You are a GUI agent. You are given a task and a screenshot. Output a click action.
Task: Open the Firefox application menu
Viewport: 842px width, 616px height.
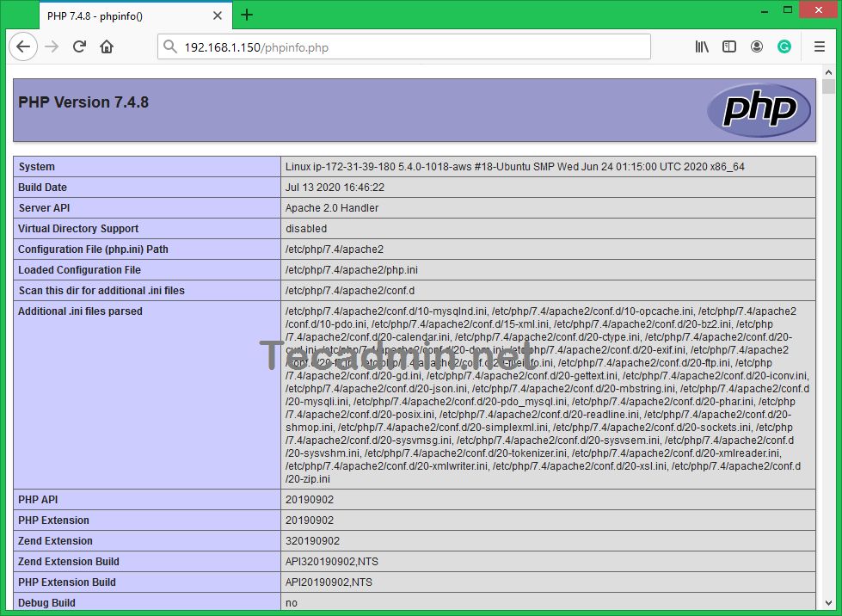tap(819, 46)
